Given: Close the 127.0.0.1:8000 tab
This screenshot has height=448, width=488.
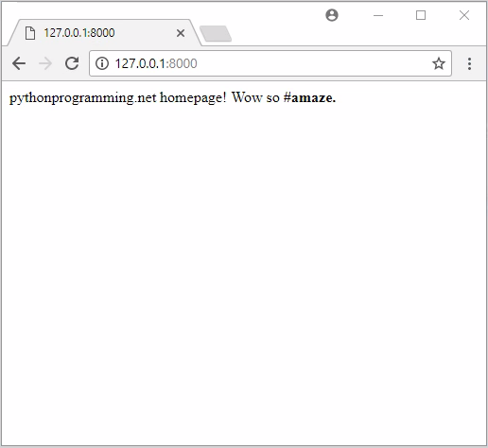Looking at the screenshot, I should (x=181, y=33).
